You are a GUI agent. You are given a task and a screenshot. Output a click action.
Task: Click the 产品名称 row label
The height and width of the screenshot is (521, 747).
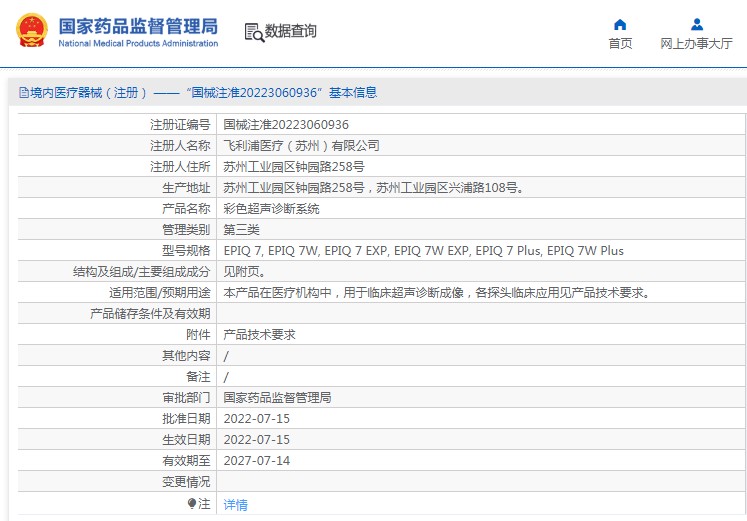coord(186,209)
